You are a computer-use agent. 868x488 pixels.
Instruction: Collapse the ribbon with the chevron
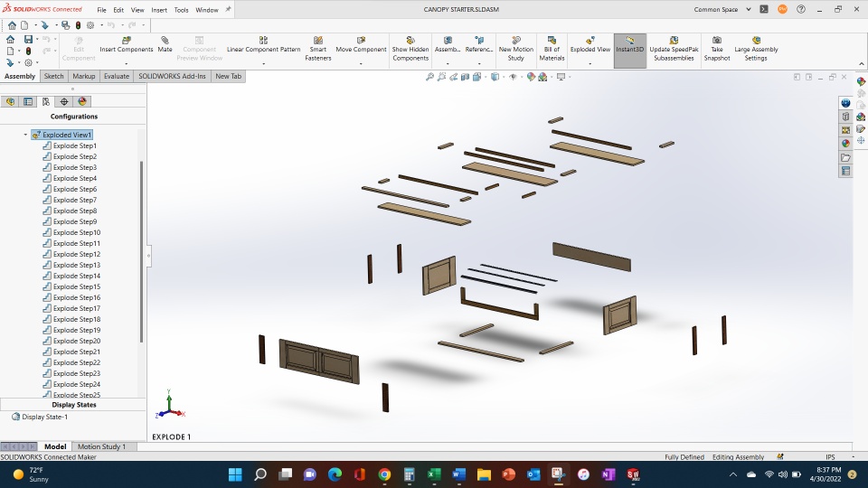coord(862,63)
